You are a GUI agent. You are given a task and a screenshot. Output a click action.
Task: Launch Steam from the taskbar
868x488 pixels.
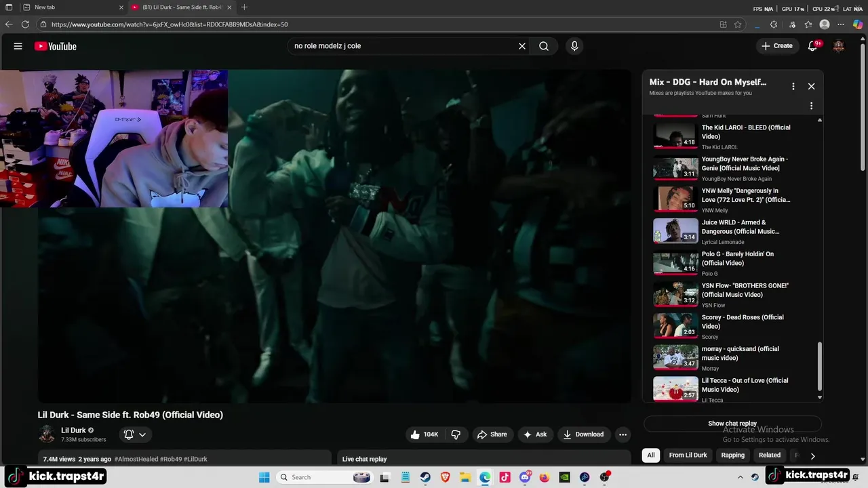425,477
